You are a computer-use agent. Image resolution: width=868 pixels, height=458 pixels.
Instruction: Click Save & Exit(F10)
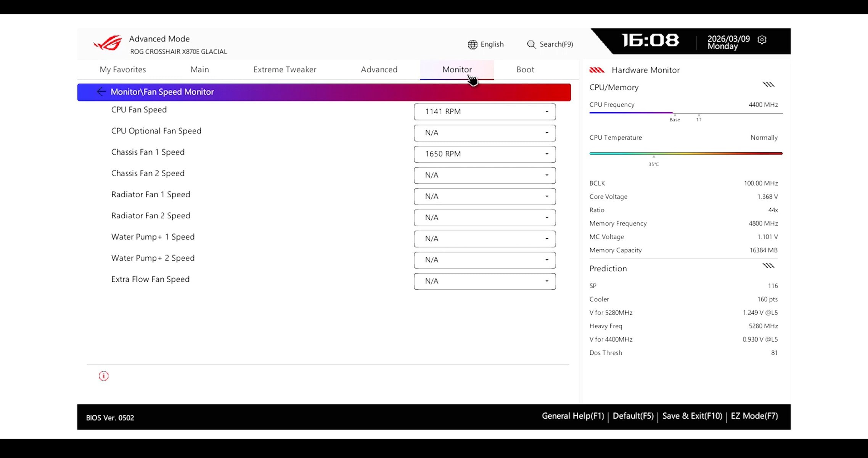click(692, 416)
